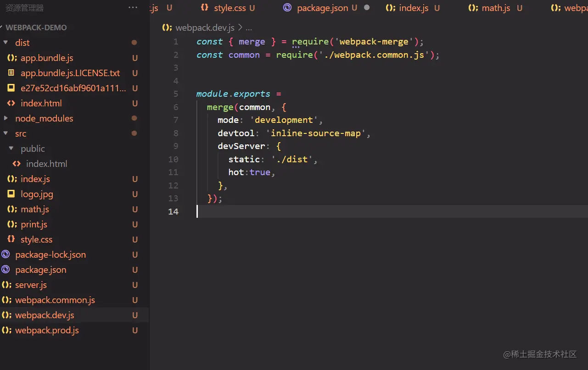Click the 资源管理器 Explorer panel title

24,8
